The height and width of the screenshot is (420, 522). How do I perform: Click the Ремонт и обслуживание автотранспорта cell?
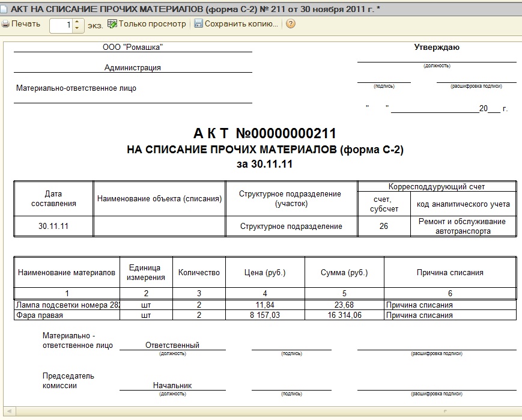(463, 226)
